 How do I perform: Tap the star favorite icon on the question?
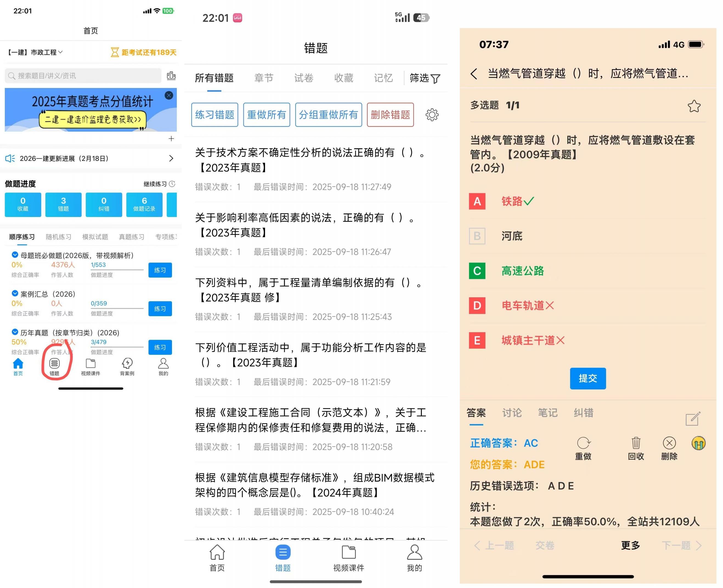coord(694,106)
